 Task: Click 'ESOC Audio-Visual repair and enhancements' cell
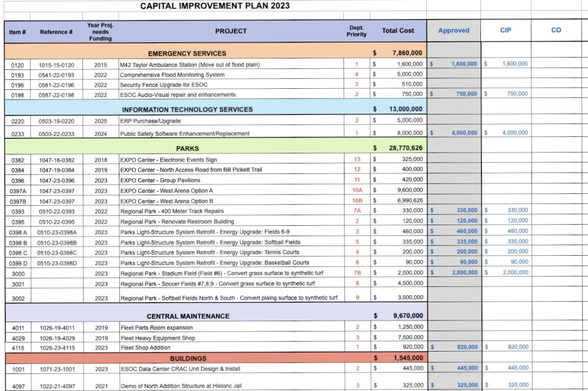[x=231, y=95]
